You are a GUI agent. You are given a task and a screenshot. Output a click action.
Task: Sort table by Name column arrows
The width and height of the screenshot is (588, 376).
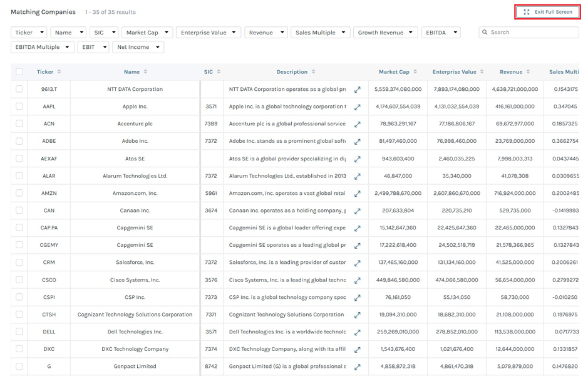[x=145, y=71]
